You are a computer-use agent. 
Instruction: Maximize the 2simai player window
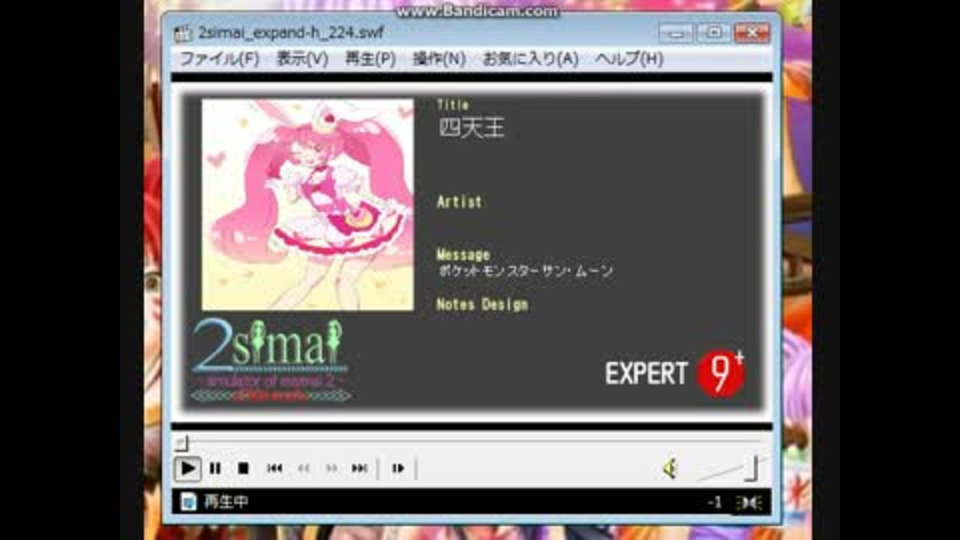tap(714, 33)
